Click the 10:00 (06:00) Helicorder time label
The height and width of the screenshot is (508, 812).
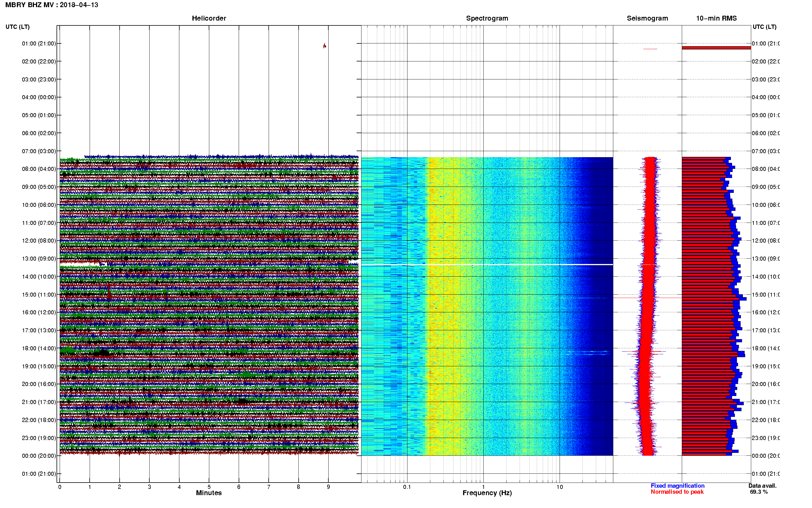pyautogui.click(x=39, y=205)
